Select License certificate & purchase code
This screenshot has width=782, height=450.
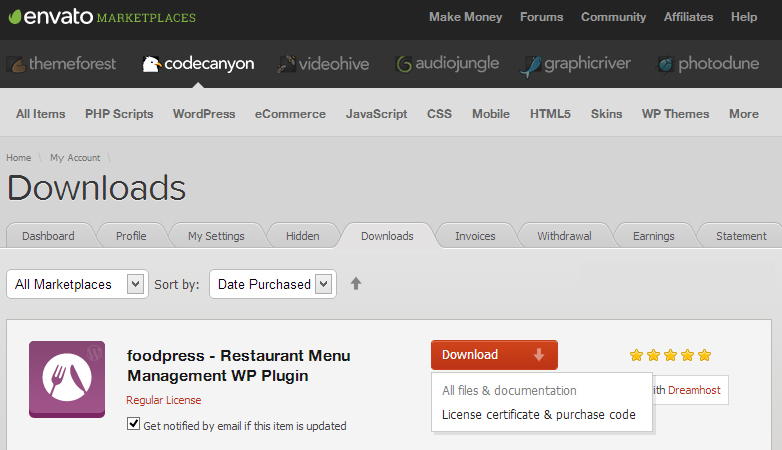[539, 415]
